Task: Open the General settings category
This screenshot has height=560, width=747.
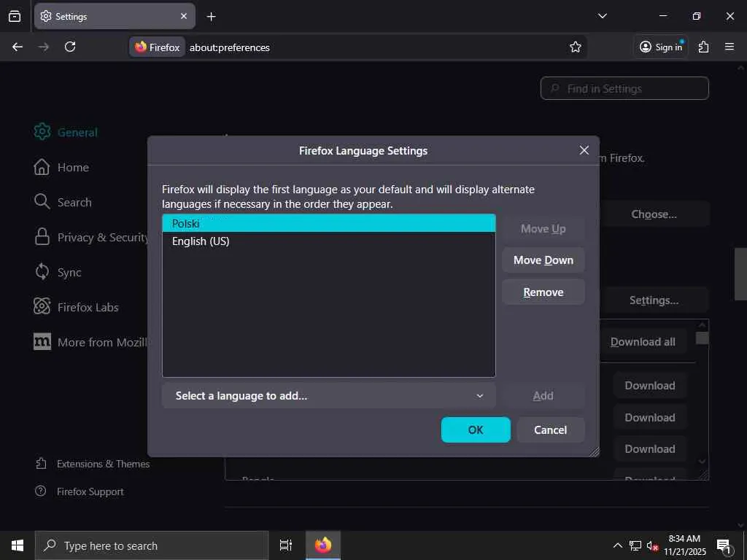Action: click(x=66, y=132)
